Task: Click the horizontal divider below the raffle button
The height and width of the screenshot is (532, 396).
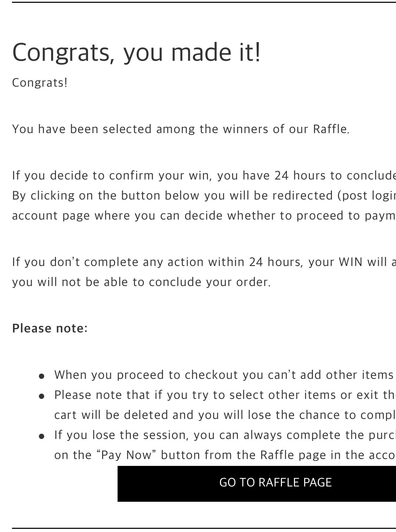Action: pos(203,528)
